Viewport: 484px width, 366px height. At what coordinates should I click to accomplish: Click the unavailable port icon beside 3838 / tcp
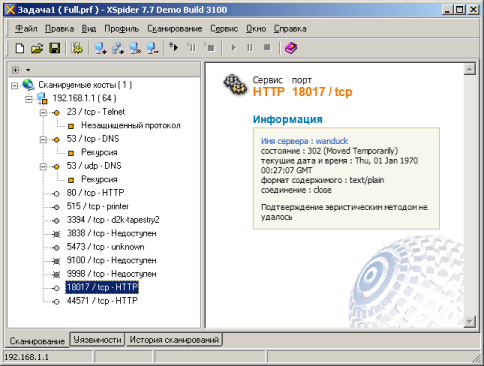click(x=57, y=234)
